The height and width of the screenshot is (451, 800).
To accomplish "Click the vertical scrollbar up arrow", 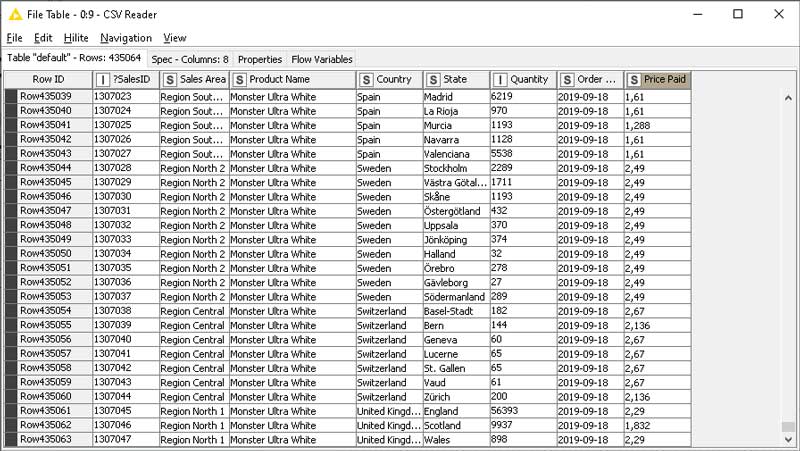I will tap(788, 97).
